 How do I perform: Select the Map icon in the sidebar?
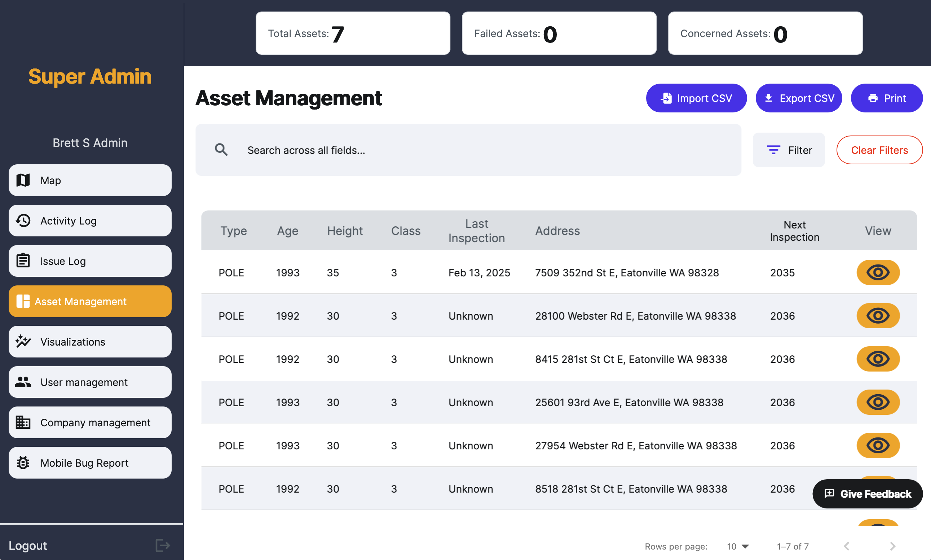click(23, 181)
